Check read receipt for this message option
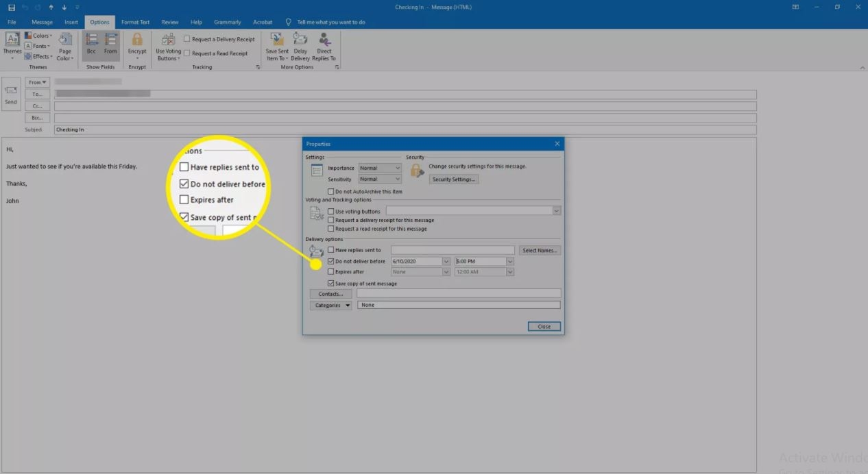Screen dimensions: 868x474 (x=331, y=229)
